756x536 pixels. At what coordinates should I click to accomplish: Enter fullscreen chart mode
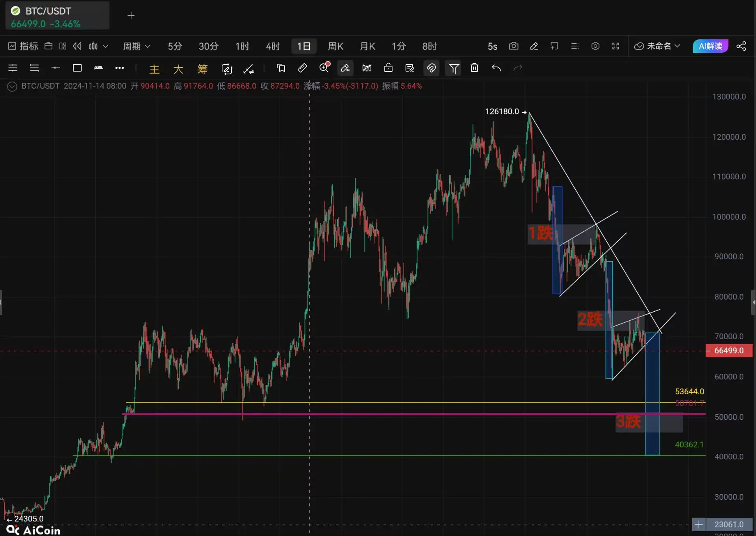coord(615,46)
